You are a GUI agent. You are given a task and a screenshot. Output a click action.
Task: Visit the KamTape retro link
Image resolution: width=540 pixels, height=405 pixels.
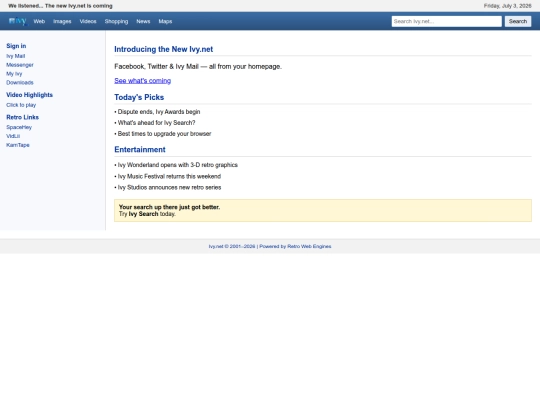pyautogui.click(x=18, y=145)
